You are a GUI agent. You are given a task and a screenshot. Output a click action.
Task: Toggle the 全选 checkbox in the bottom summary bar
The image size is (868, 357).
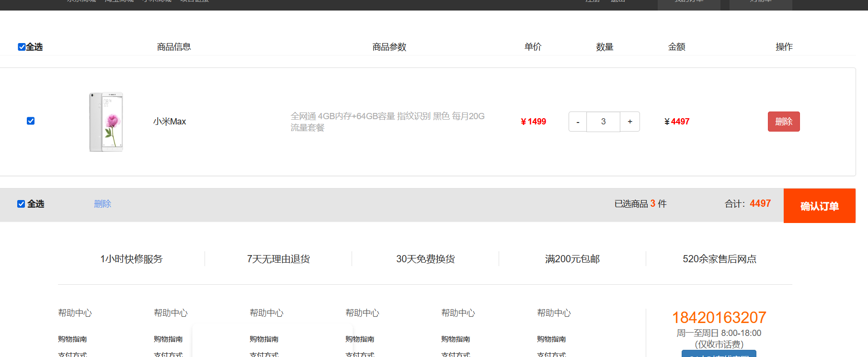(x=21, y=204)
